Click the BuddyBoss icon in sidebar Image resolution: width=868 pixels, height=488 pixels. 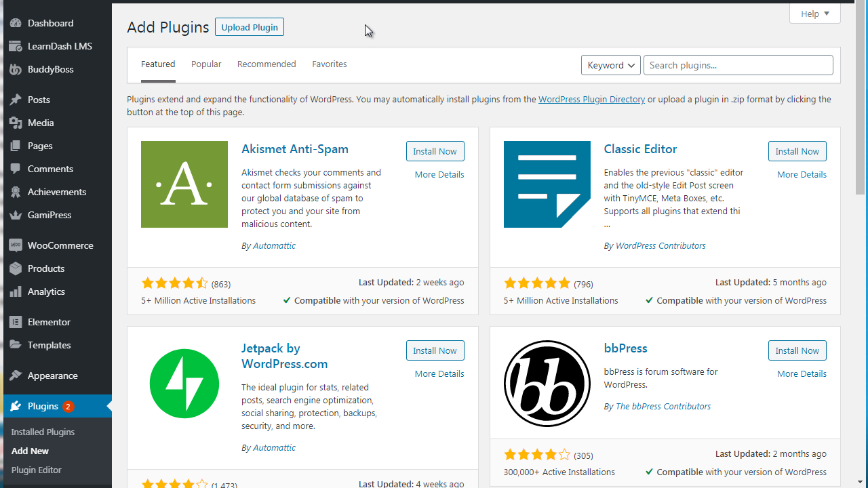[16, 69]
